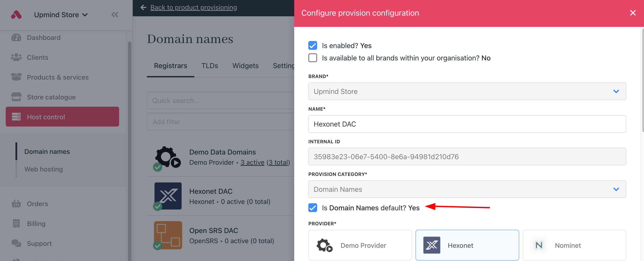Switch to the Registrars tab
The image size is (644, 261).
pyautogui.click(x=170, y=66)
